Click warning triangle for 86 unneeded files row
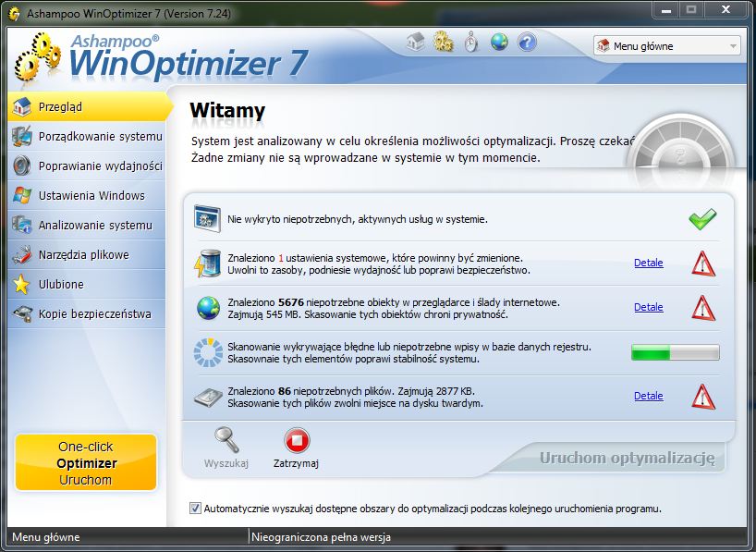The height and width of the screenshot is (552, 756). coord(703,397)
